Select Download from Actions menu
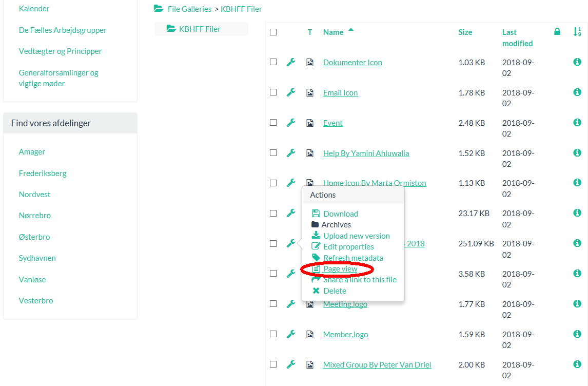 pos(340,214)
